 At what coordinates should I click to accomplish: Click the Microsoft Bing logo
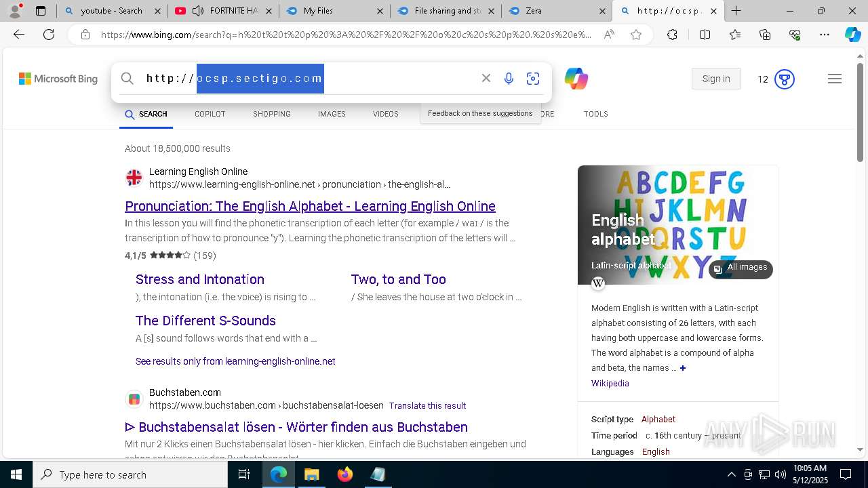coord(58,79)
